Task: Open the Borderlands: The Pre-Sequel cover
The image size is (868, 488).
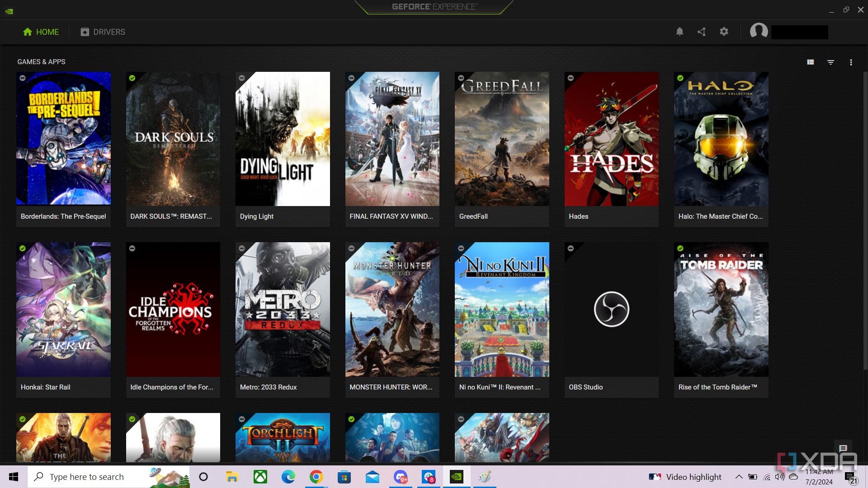Action: (63, 139)
